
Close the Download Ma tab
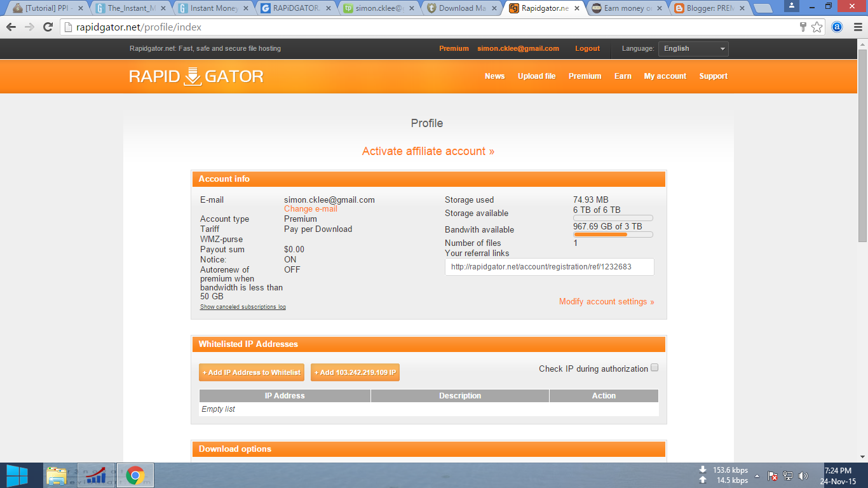(494, 9)
